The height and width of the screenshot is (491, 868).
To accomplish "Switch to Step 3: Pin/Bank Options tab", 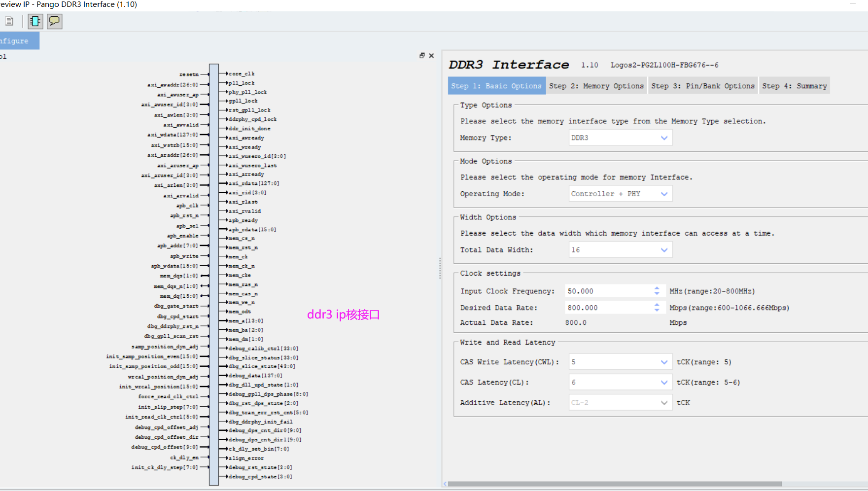I will point(703,86).
